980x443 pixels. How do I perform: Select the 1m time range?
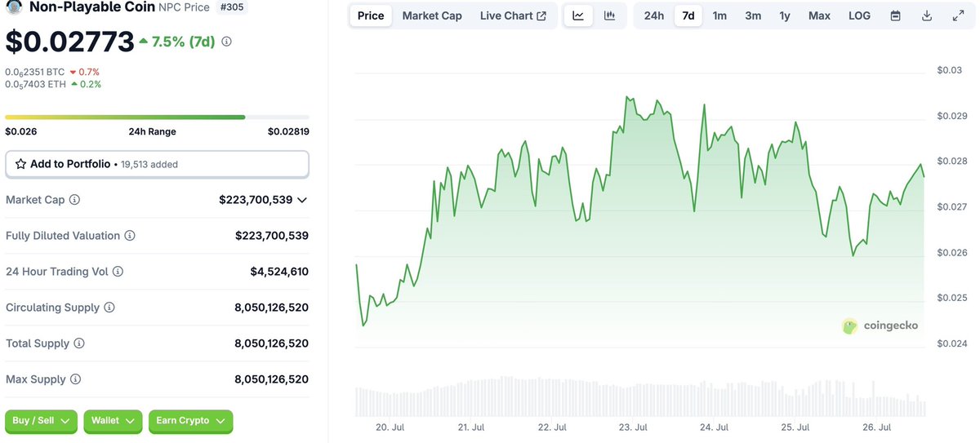click(719, 16)
